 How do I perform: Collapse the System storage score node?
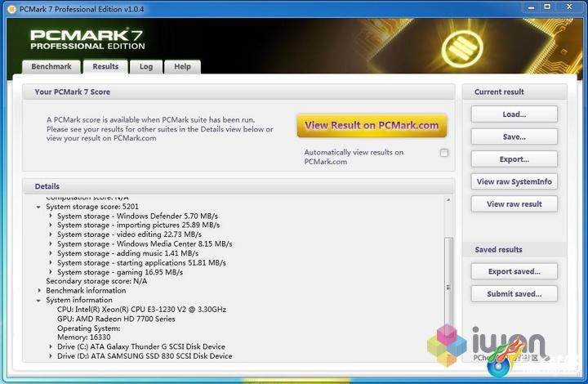point(38,207)
